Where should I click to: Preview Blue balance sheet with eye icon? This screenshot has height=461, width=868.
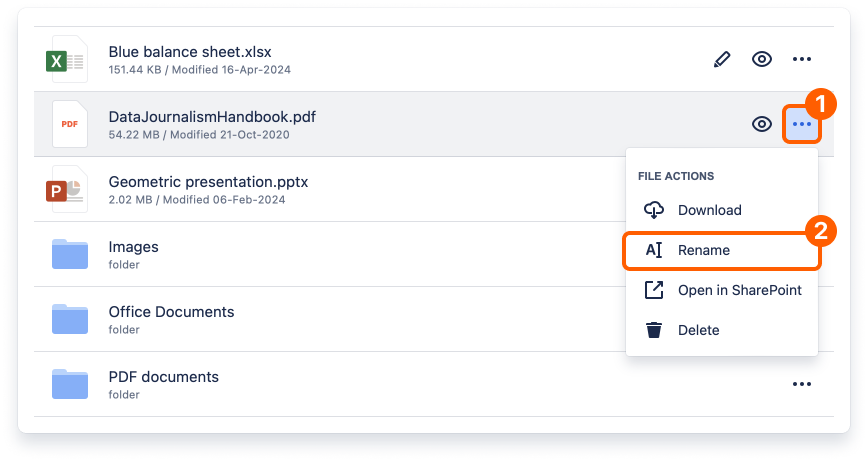(762, 59)
